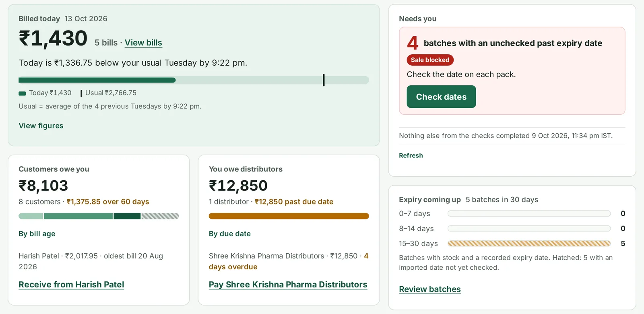Click '₹12,850 past due date' text

click(x=294, y=202)
